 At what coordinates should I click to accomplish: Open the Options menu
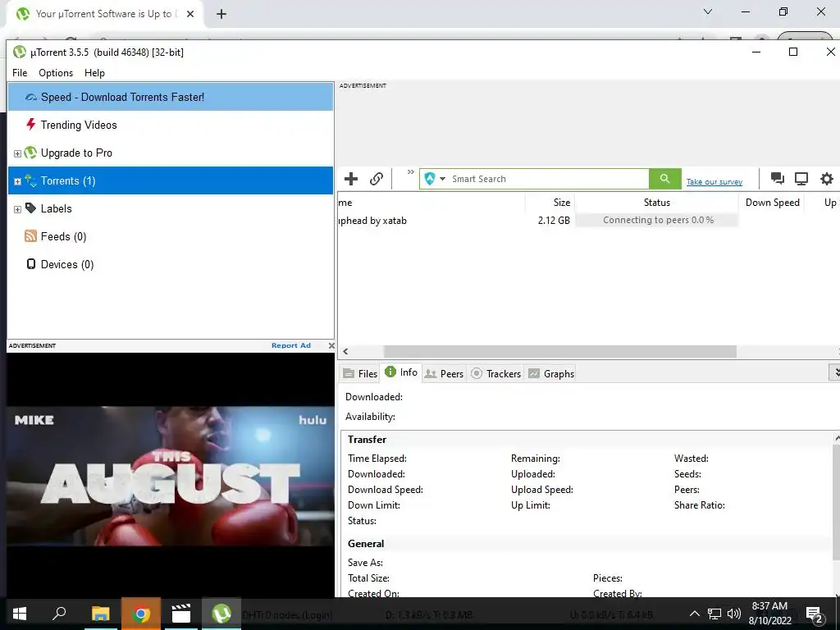click(56, 73)
